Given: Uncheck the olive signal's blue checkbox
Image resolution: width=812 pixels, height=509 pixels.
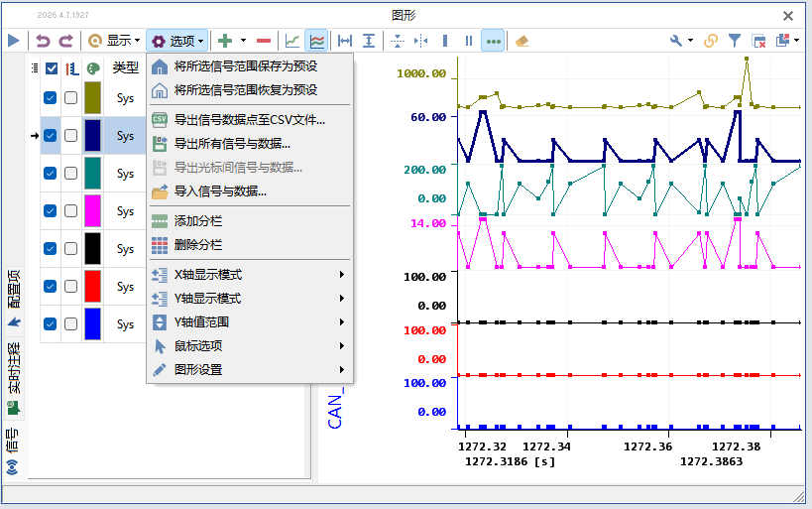Looking at the screenshot, I should click(x=51, y=97).
